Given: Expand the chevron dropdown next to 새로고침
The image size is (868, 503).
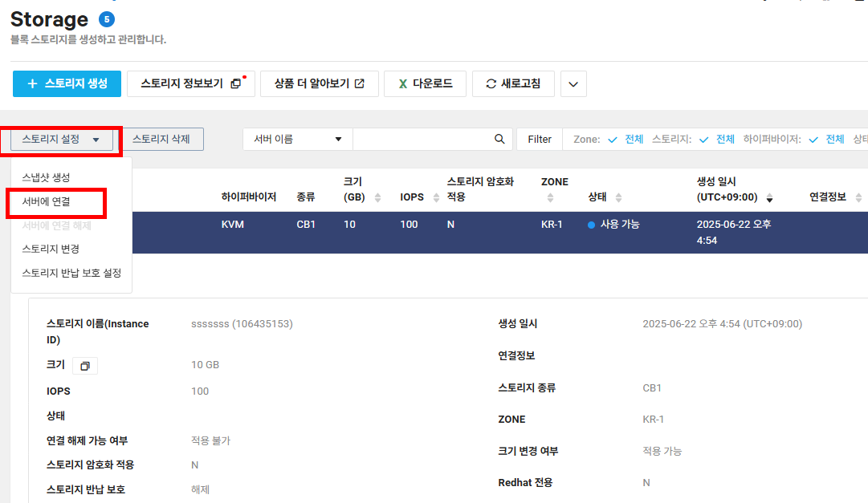Looking at the screenshot, I should (x=573, y=84).
